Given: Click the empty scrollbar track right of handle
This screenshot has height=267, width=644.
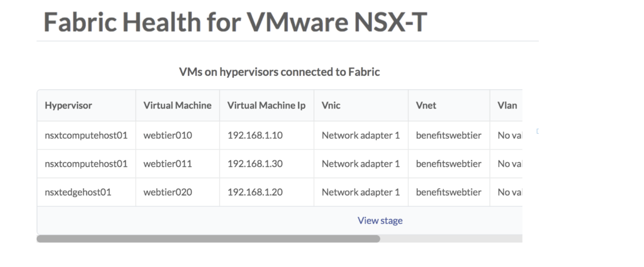Looking at the screenshot, I should [451, 239].
